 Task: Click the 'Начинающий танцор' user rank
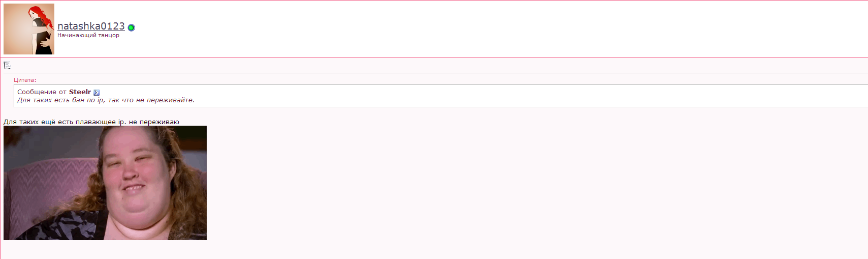[x=88, y=36]
